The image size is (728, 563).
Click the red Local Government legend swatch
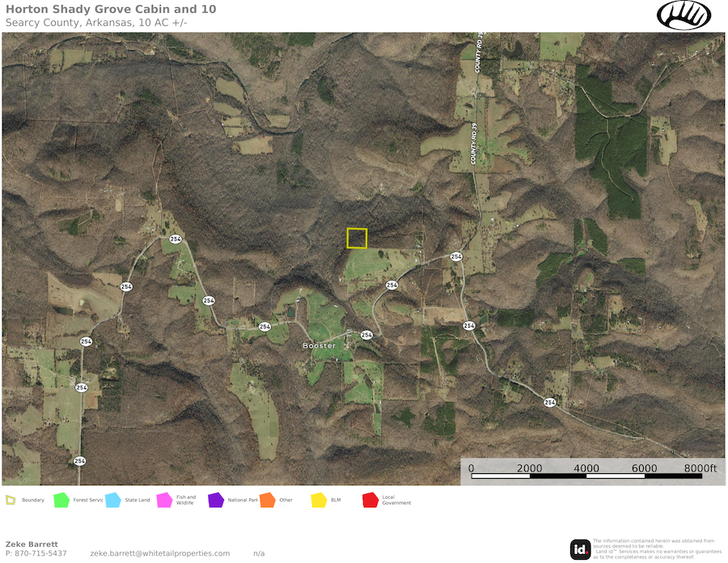click(x=370, y=500)
